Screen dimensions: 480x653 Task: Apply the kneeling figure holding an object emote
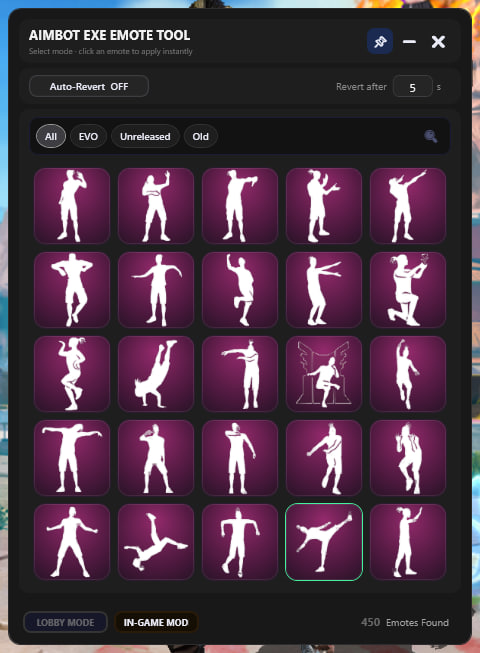pos(408,290)
